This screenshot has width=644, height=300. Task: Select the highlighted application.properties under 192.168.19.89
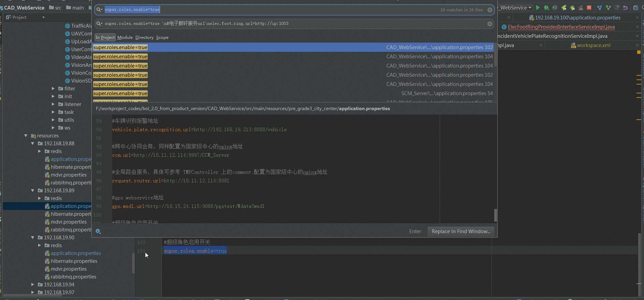tap(68, 206)
